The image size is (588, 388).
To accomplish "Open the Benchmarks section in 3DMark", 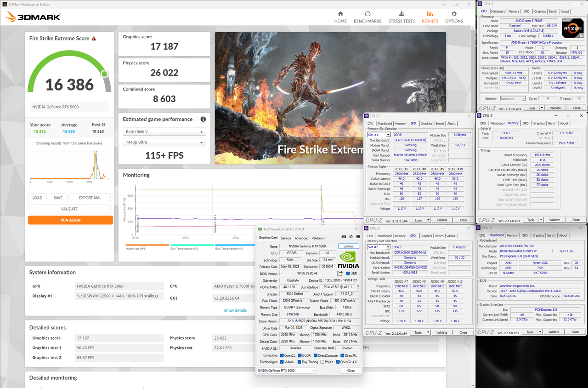I will (x=367, y=17).
